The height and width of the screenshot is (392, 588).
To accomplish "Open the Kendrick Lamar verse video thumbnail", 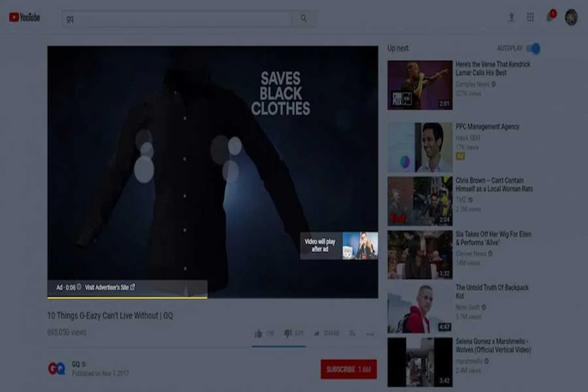I will coord(419,85).
